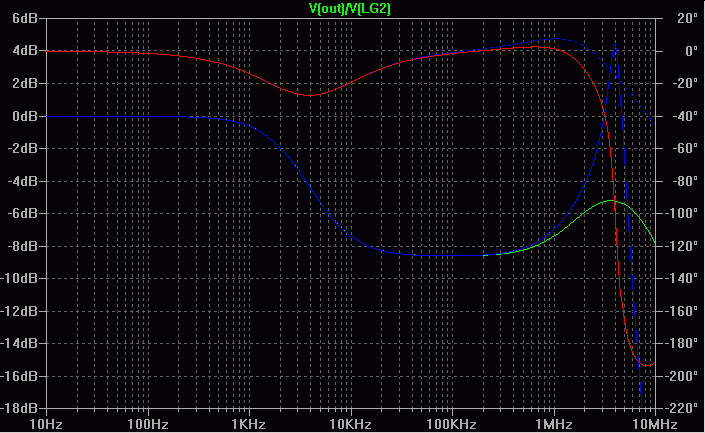Click the -20° phase axis label
The image size is (705, 433).
684,83
